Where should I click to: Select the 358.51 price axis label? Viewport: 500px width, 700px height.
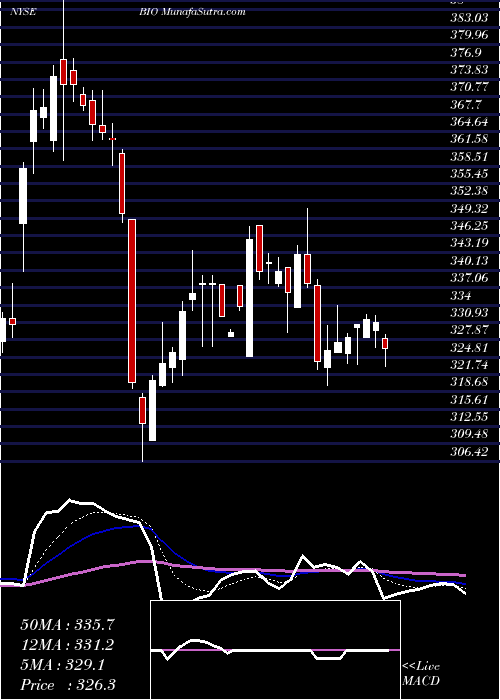point(467,157)
